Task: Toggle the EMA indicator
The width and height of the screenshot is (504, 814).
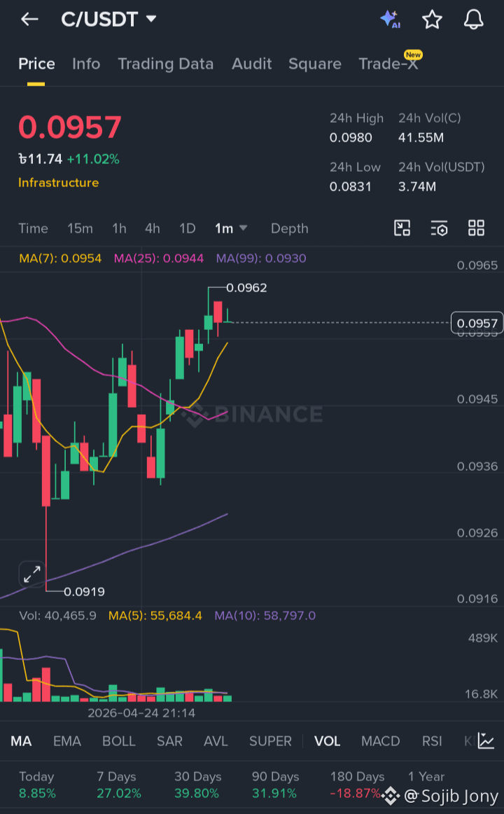Action: (x=67, y=741)
